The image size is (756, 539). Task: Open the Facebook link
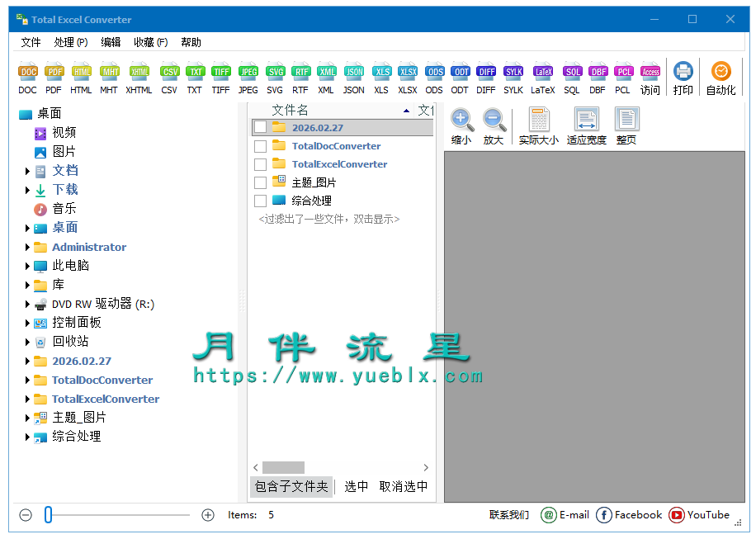click(x=629, y=515)
